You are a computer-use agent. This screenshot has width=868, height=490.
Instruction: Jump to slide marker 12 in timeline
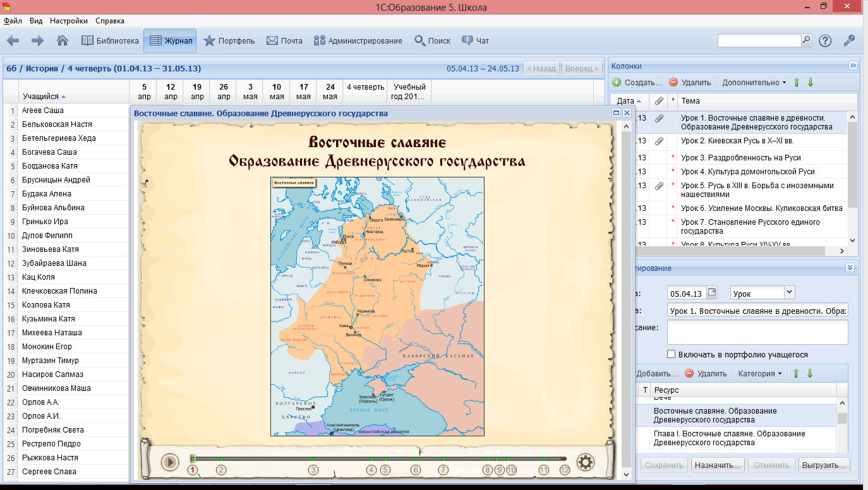click(x=565, y=470)
